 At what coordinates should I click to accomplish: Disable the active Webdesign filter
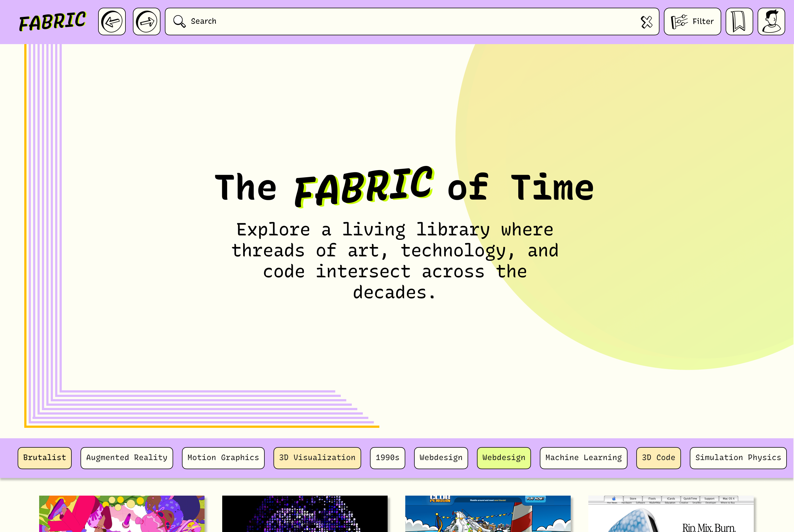[503, 458]
